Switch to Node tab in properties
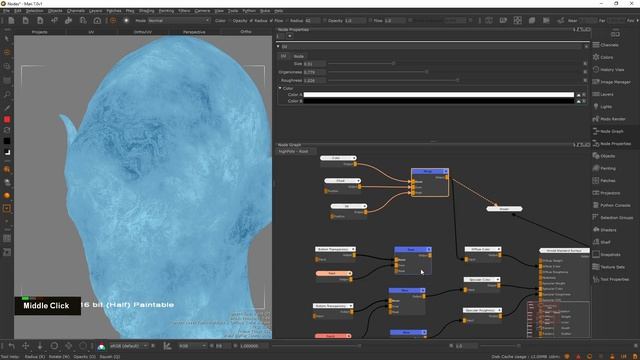Screen dimensions: 640x360 [x=299, y=56]
